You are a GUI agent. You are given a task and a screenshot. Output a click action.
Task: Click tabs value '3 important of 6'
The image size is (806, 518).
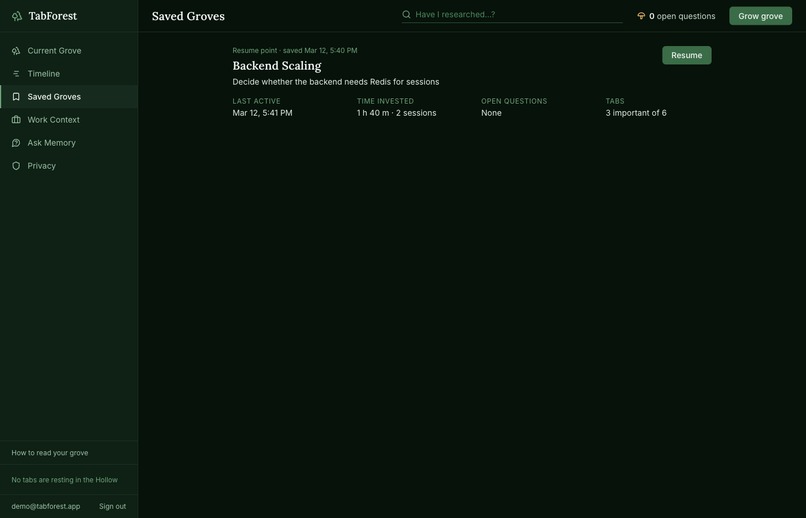(636, 113)
